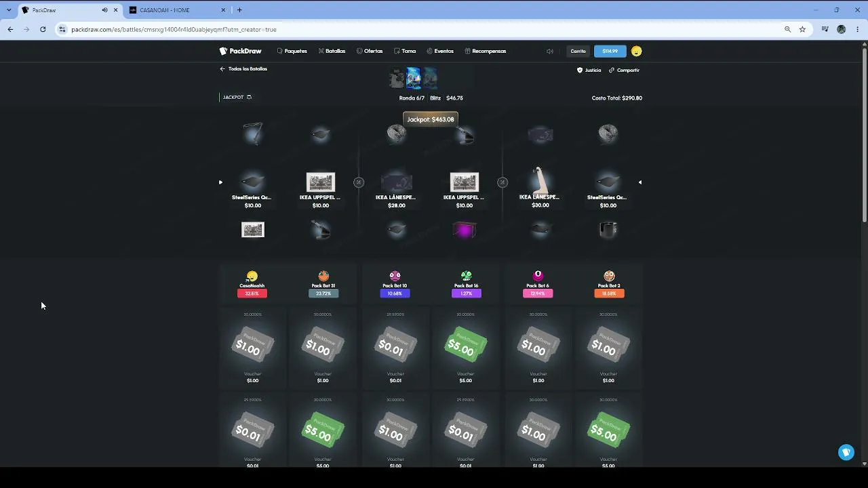Click the PackDraw logo
The width and height of the screenshot is (868, 488).
click(x=240, y=51)
